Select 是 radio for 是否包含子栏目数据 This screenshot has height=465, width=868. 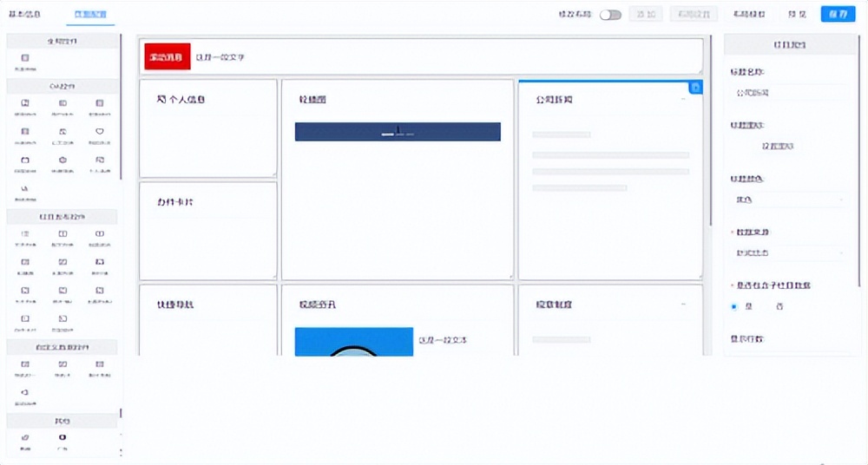[734, 307]
